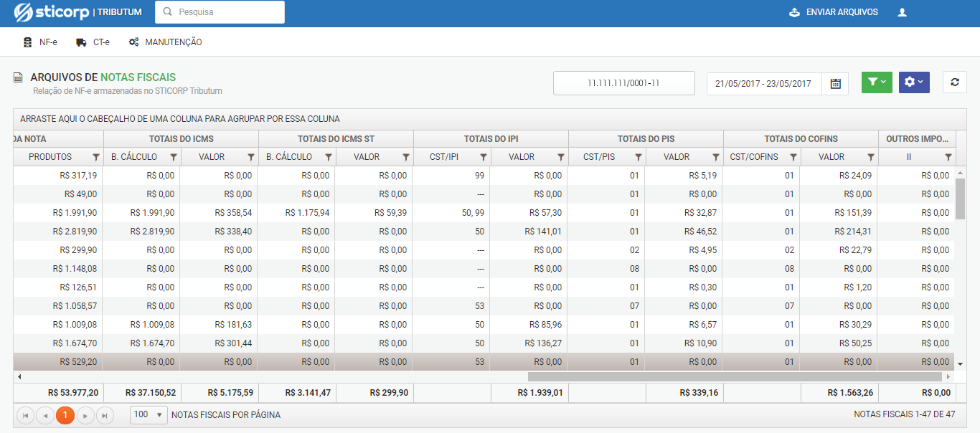Viewport: 980px width, 433px height.
Task: Filter the II column
Action: tap(948, 157)
